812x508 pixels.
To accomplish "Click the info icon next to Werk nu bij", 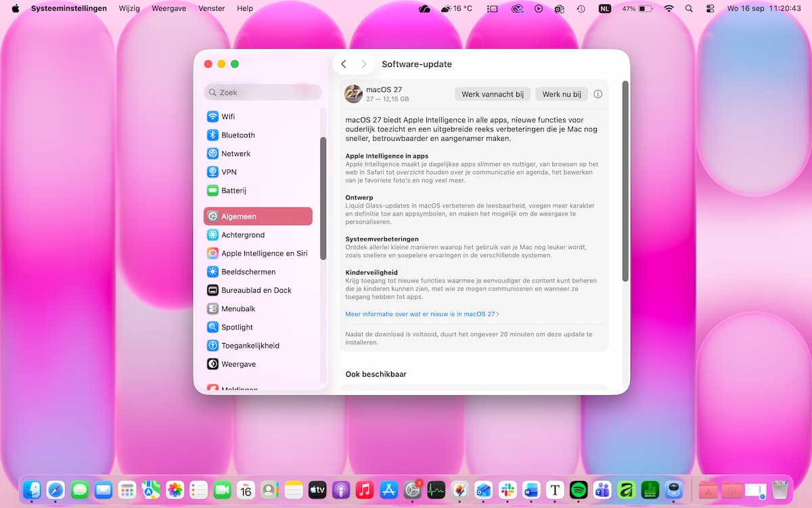I will [598, 94].
